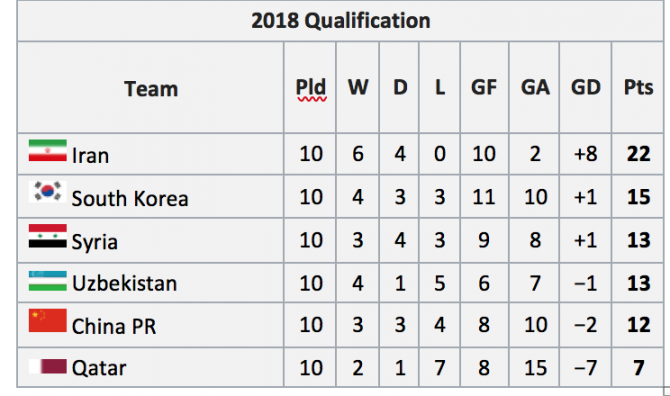
Task: Click the Qatar flag icon
Action: 47,367
